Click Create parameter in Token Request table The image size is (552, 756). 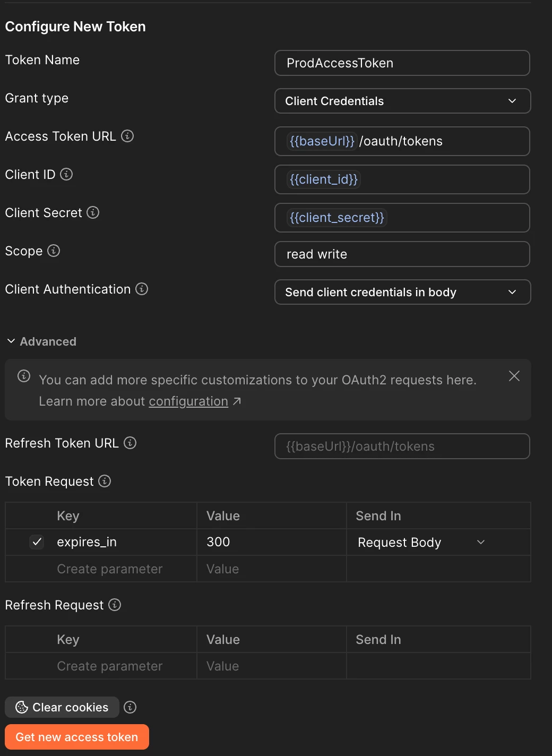pyautogui.click(x=110, y=569)
